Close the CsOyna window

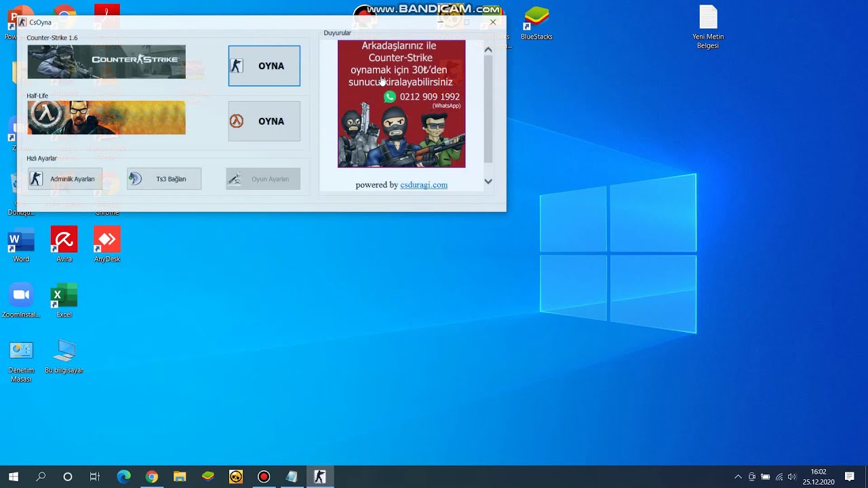[x=493, y=22]
